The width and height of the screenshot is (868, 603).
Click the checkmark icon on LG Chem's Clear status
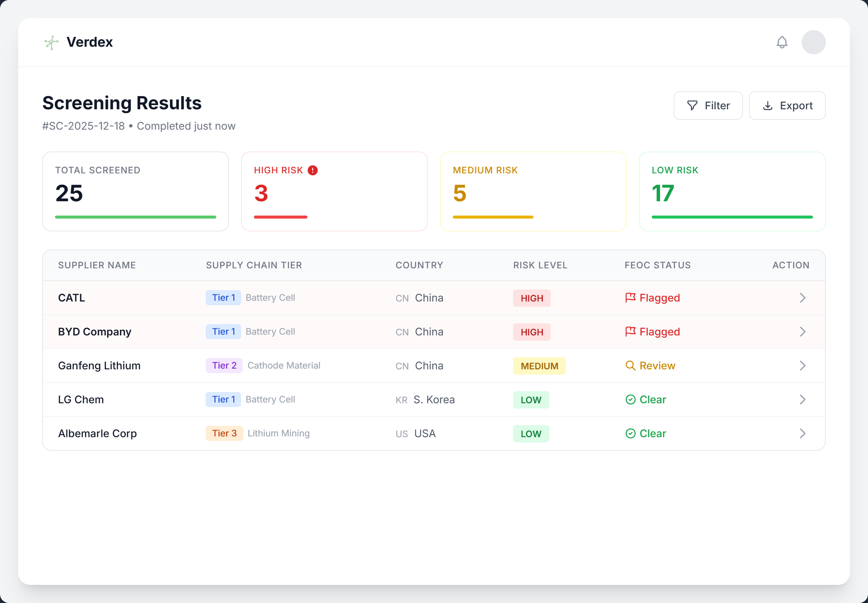tap(630, 399)
